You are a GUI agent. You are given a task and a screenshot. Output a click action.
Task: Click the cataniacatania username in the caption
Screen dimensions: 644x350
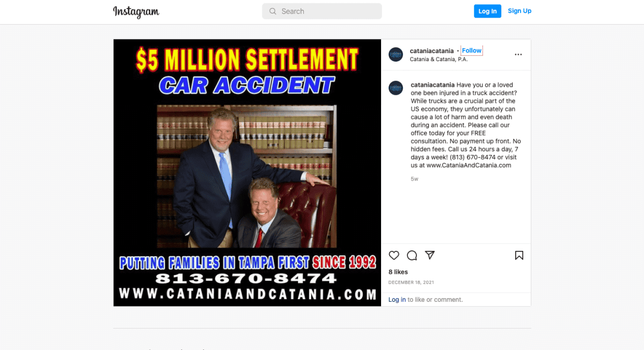(x=433, y=85)
